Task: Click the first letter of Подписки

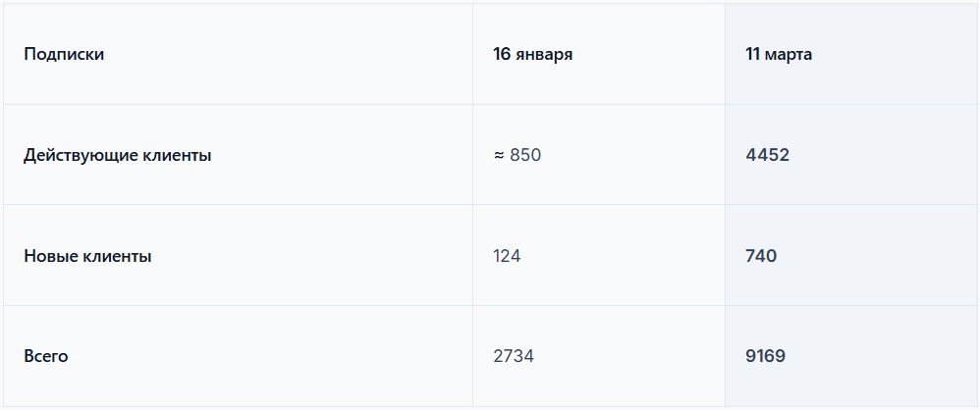Action: [28, 54]
